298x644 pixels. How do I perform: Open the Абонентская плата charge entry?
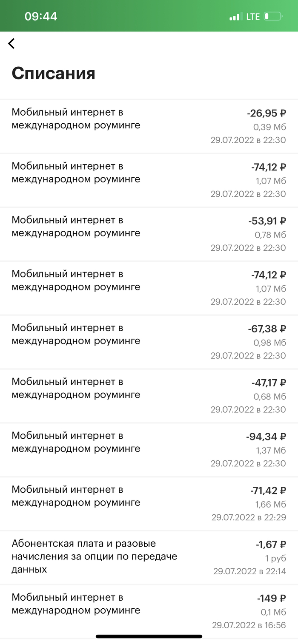coord(149,557)
